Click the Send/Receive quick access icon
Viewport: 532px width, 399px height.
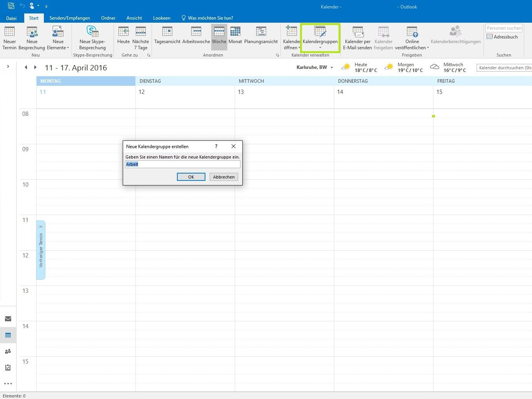[x=11, y=6]
